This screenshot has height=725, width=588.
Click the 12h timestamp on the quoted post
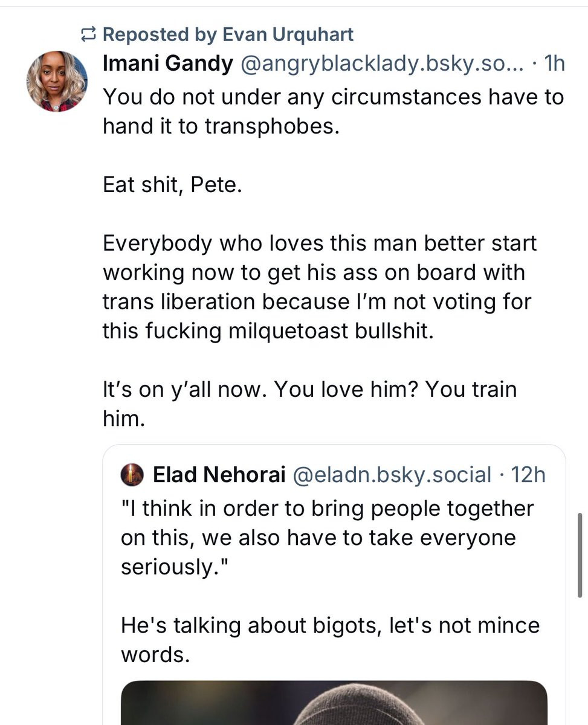pyautogui.click(x=528, y=475)
